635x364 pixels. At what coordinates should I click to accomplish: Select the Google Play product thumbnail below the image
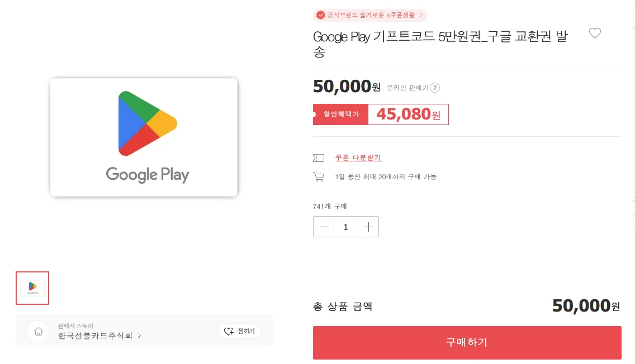(32, 288)
